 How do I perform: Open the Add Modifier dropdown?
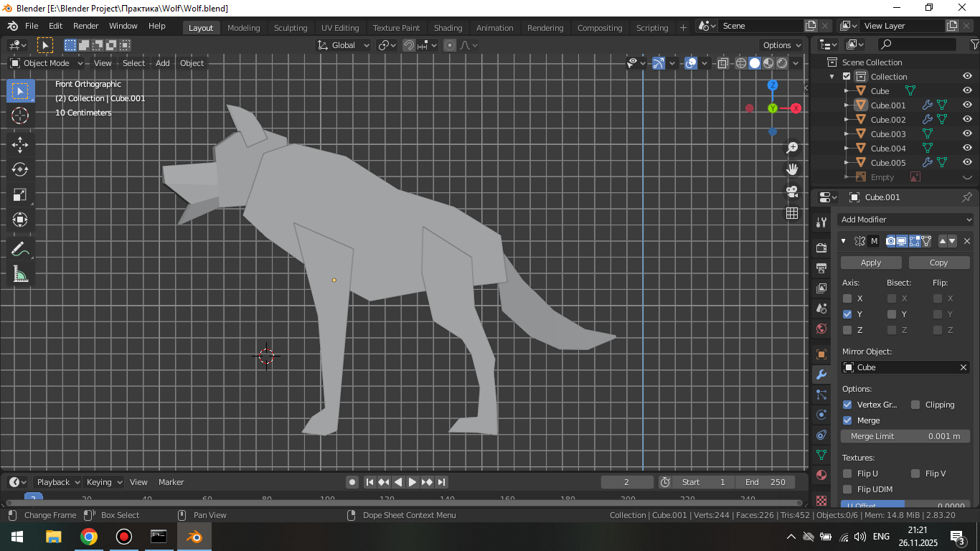click(x=905, y=220)
